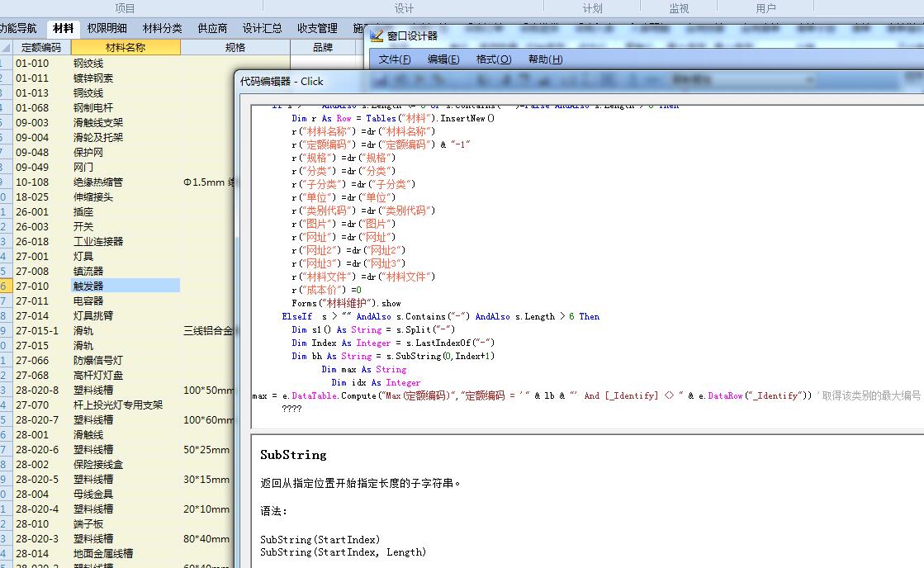Select the 地面金属线槽 cell

[126, 553]
